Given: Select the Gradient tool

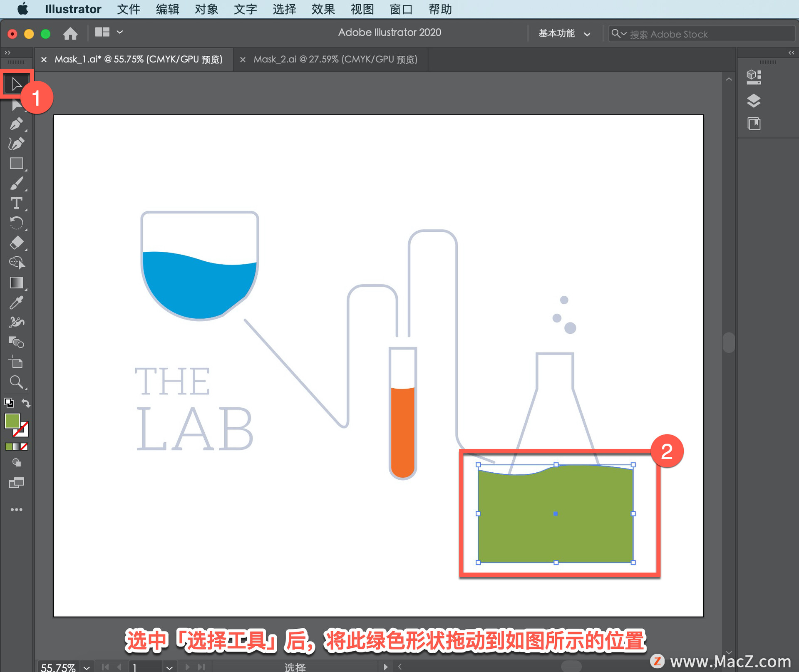Looking at the screenshot, I should tap(16, 283).
